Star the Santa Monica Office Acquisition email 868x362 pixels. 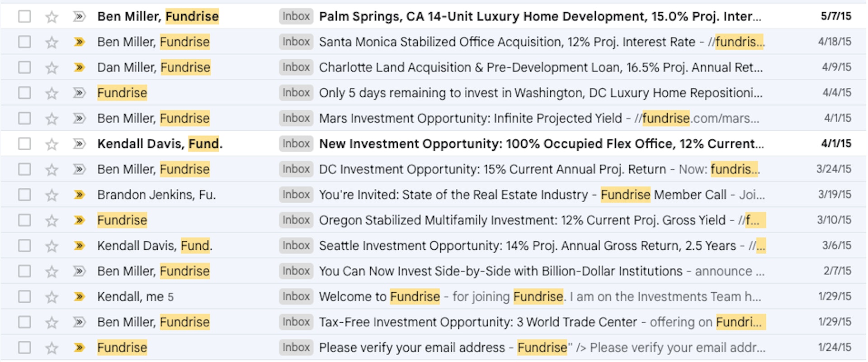[x=52, y=42]
